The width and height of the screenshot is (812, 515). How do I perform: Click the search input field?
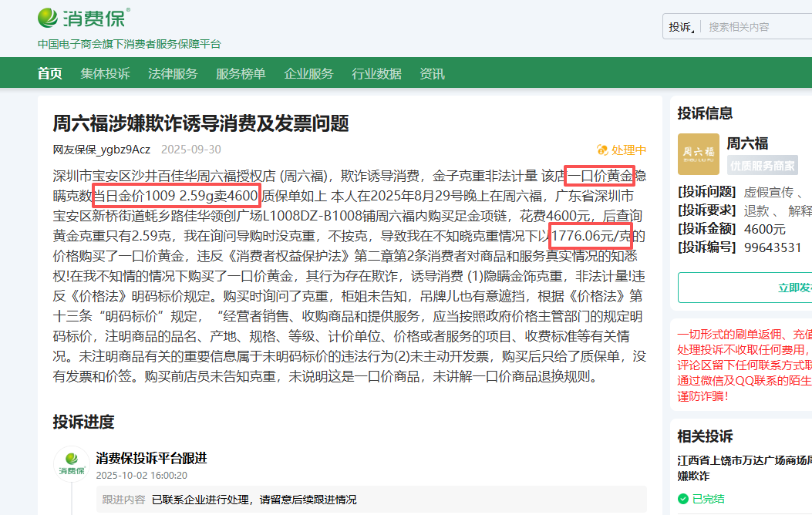coord(756,27)
